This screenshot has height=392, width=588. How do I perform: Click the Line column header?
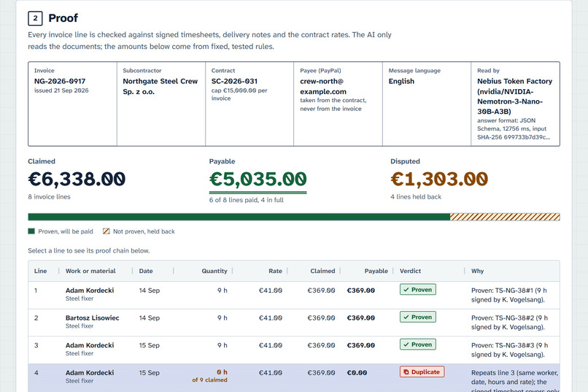click(x=41, y=271)
